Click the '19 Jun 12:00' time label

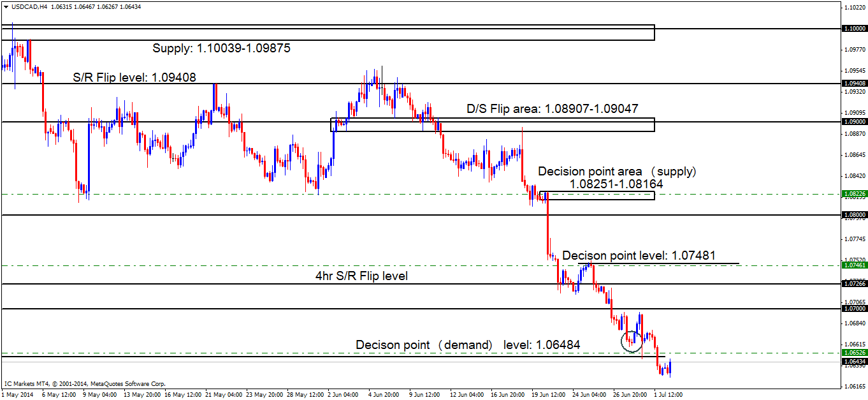click(548, 394)
